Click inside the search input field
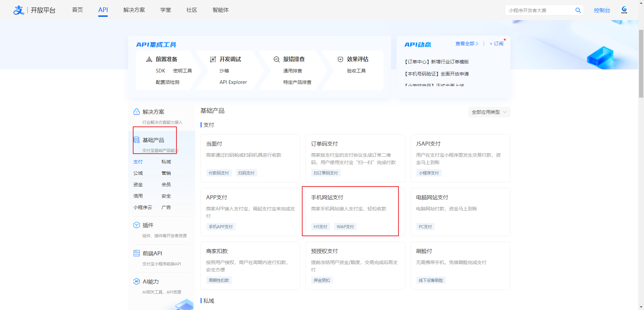Viewport: 644px width, 310px height. coord(540,10)
